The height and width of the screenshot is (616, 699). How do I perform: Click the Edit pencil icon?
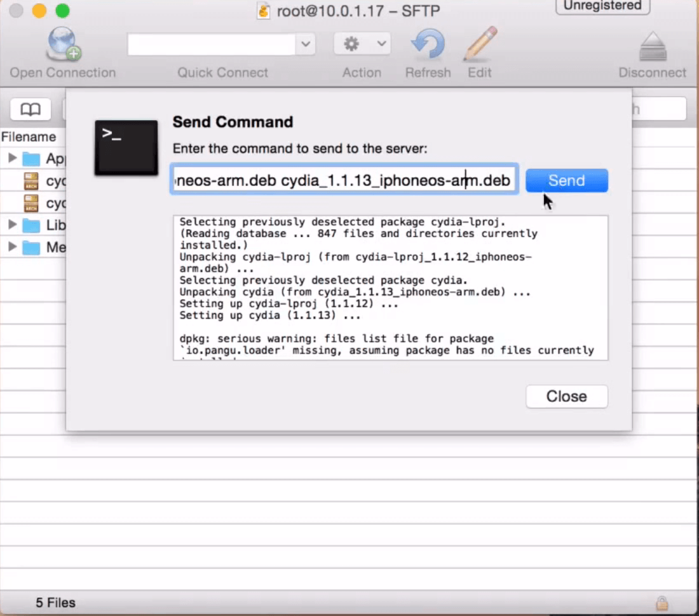coord(480,45)
